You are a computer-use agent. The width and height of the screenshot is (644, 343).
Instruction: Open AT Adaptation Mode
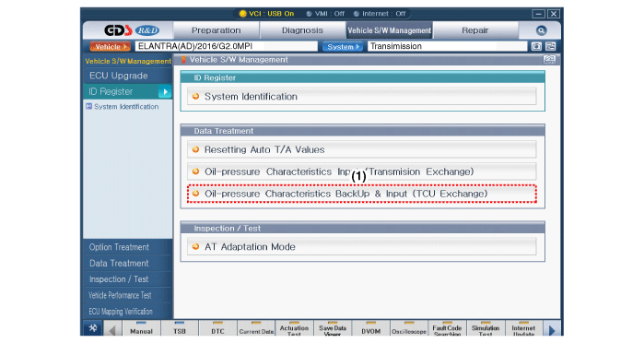(x=362, y=247)
